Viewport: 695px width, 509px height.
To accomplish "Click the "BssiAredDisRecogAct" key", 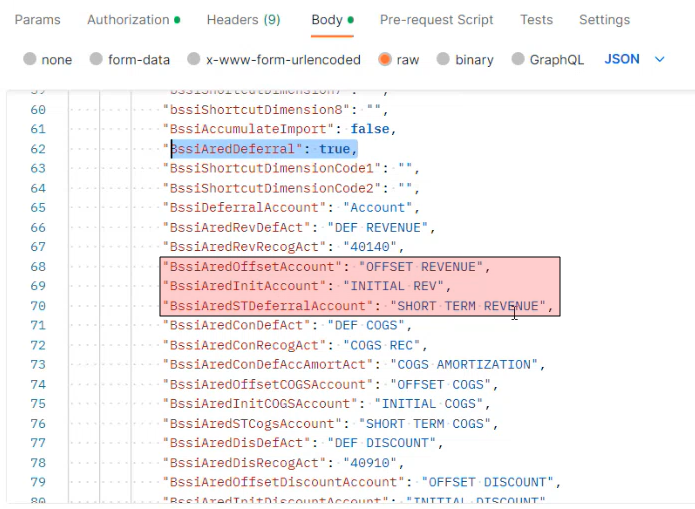I will 245,462.
